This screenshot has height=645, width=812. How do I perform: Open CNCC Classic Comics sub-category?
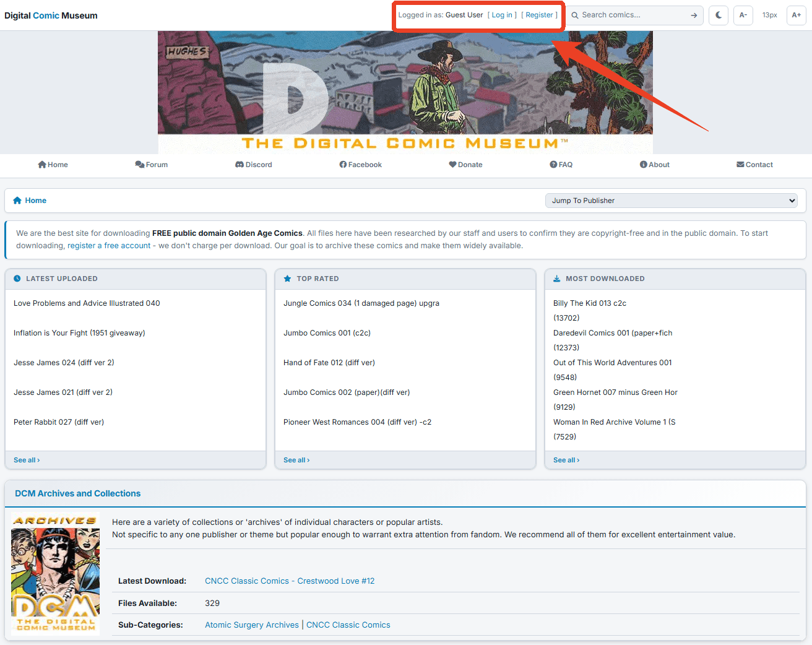point(348,625)
